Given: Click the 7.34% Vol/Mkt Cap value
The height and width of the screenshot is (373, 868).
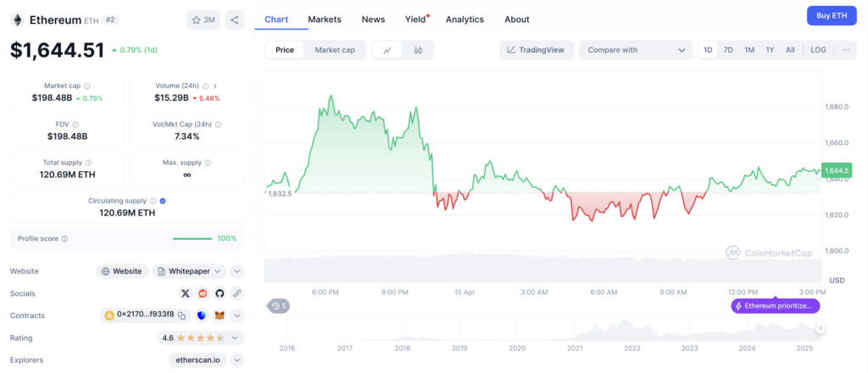Looking at the screenshot, I should point(186,136).
